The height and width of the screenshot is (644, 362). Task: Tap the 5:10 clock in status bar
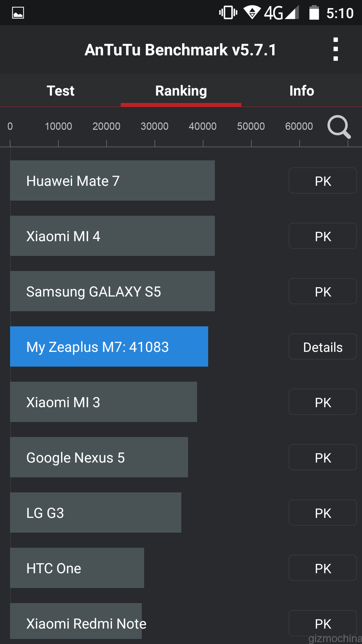click(340, 13)
